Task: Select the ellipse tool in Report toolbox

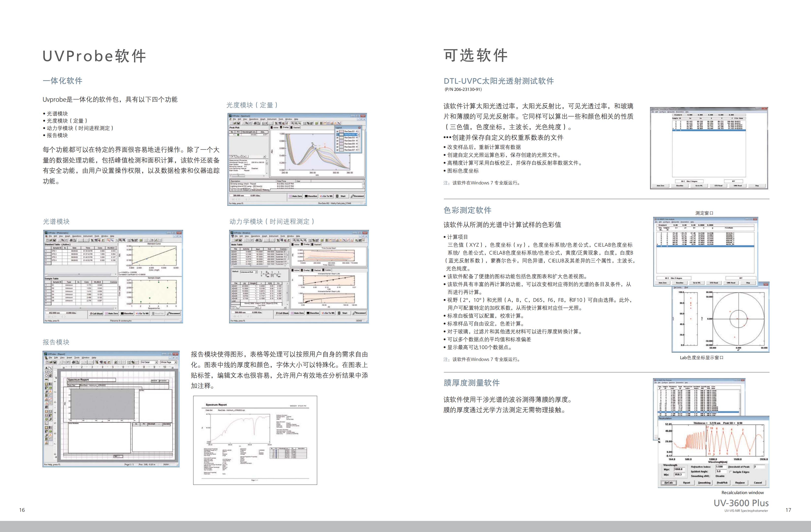Action: click(46, 376)
